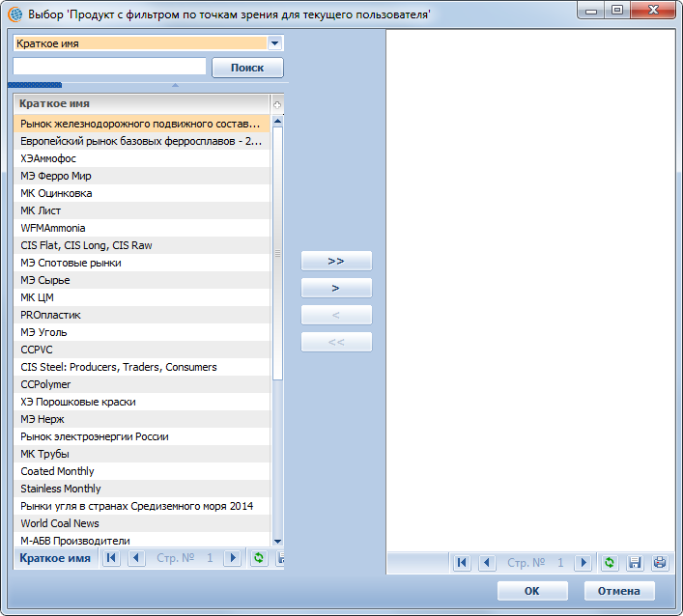This screenshot has width=683, height=616.
Task: Go to previous page in left list pager
Action: click(136, 558)
